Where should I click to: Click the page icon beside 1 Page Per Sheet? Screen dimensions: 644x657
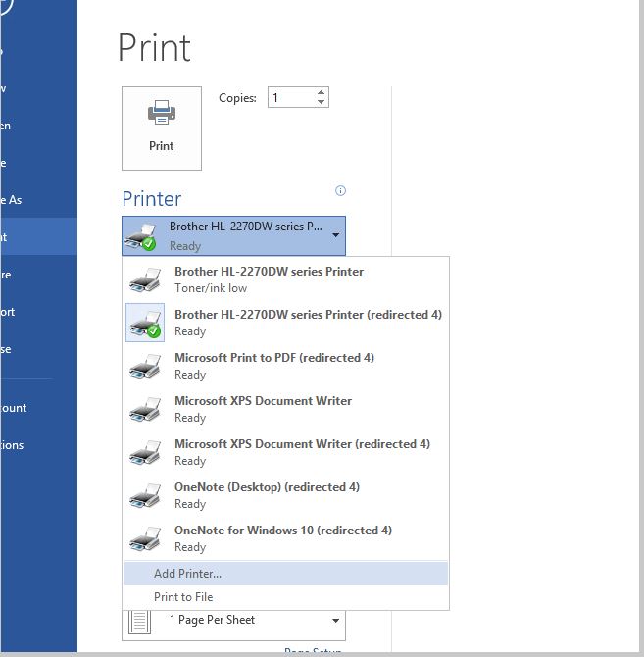(x=141, y=622)
